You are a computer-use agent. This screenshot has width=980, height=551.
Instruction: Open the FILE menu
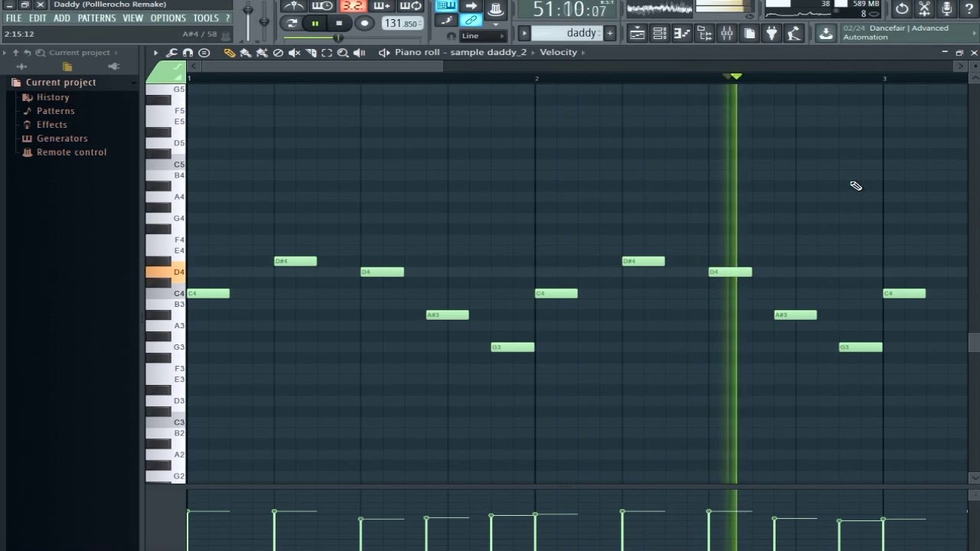(14, 18)
